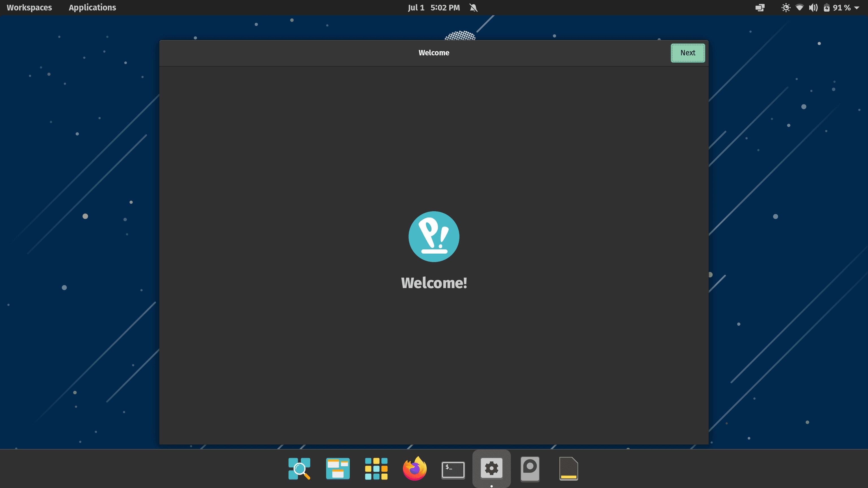Screen dimensions: 868x488
Task: Open the Workspaces overview
Action: [x=29, y=7]
